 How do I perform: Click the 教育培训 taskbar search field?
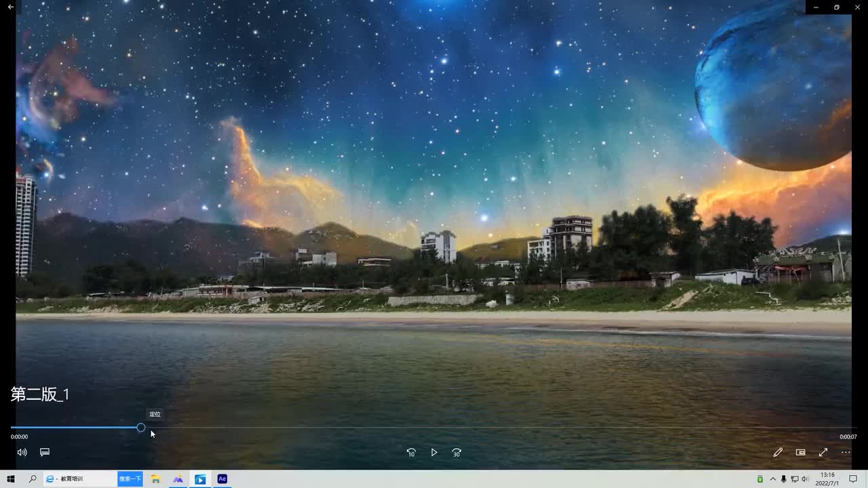pos(81,479)
